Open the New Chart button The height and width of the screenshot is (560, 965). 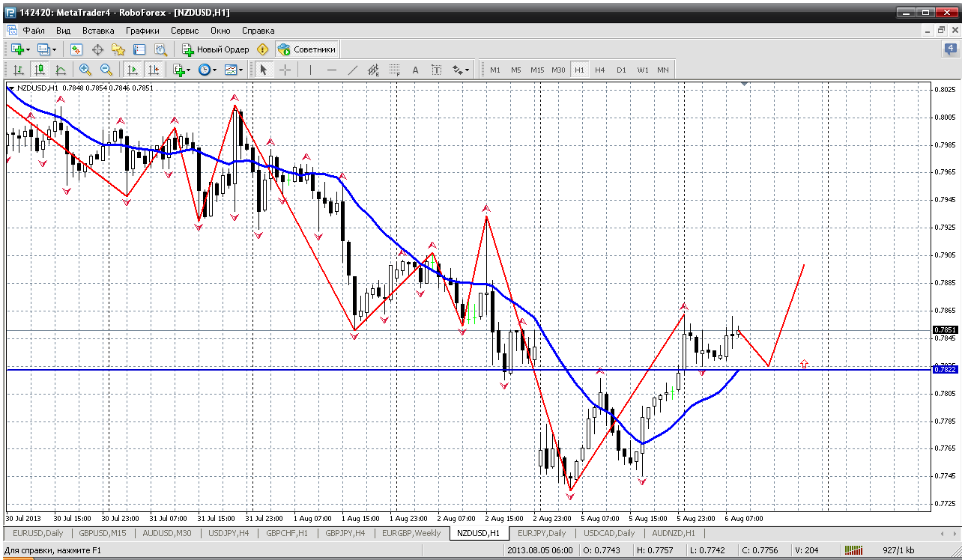click(x=19, y=49)
